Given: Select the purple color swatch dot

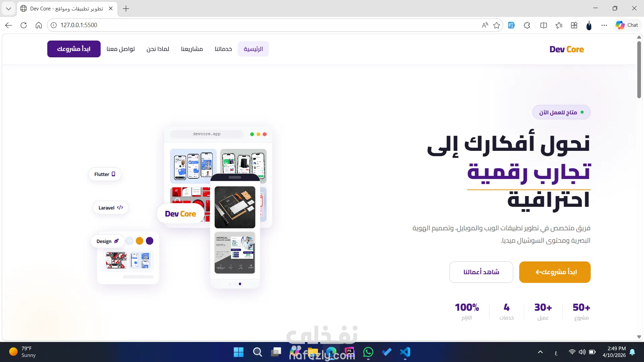Looking at the screenshot, I should coord(150,241).
